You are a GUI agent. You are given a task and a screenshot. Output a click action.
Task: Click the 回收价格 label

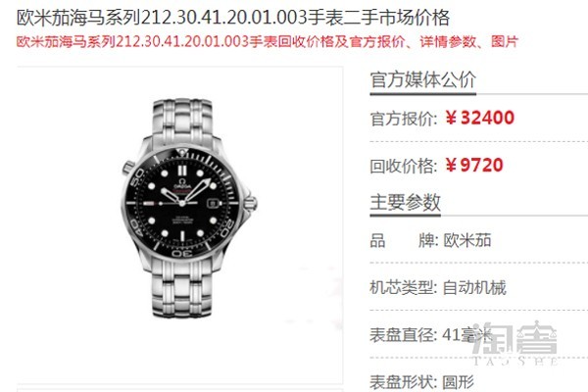[404, 166]
